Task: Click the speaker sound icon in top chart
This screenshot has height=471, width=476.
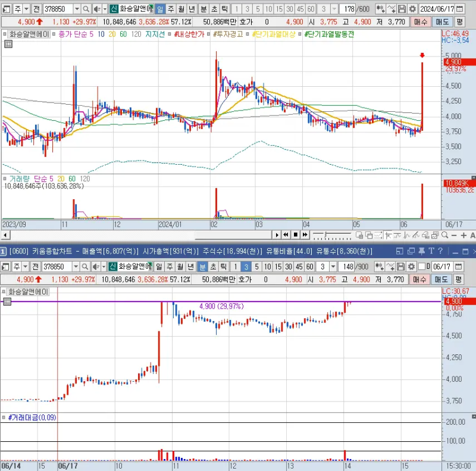Action: pyautogui.click(x=97, y=9)
